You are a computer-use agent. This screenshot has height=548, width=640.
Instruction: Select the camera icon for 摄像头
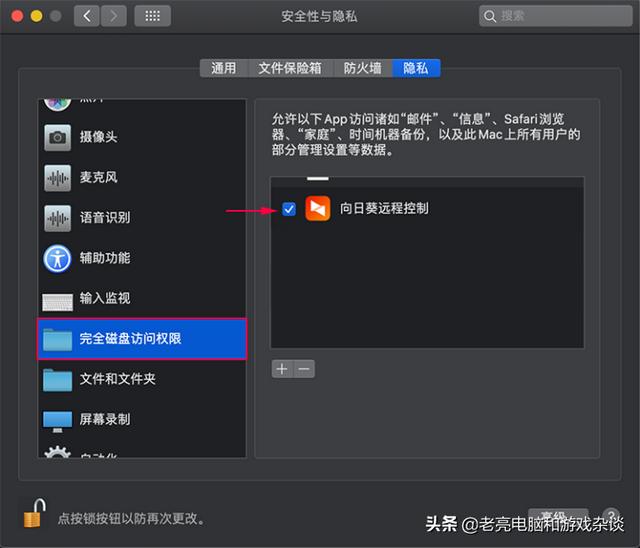[x=58, y=137]
